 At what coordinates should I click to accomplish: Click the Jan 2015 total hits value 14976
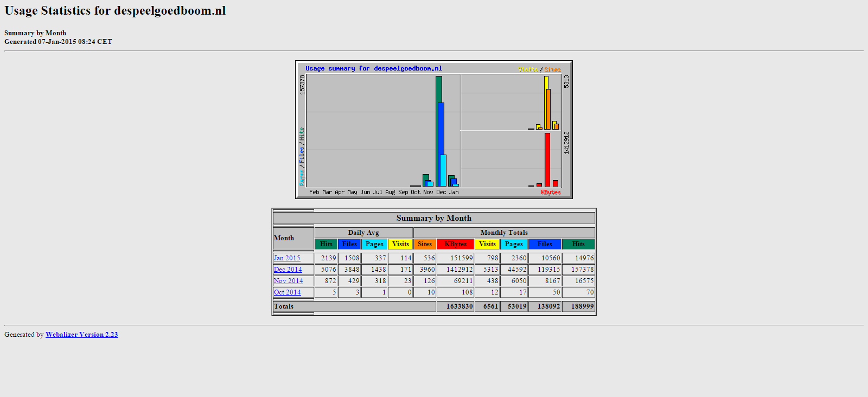pos(578,258)
